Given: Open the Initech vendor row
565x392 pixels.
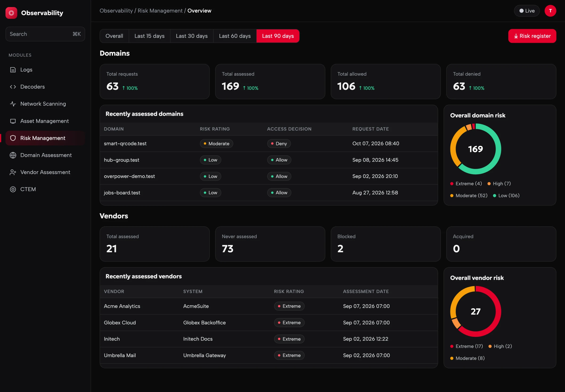Looking at the screenshot, I should [x=268, y=339].
